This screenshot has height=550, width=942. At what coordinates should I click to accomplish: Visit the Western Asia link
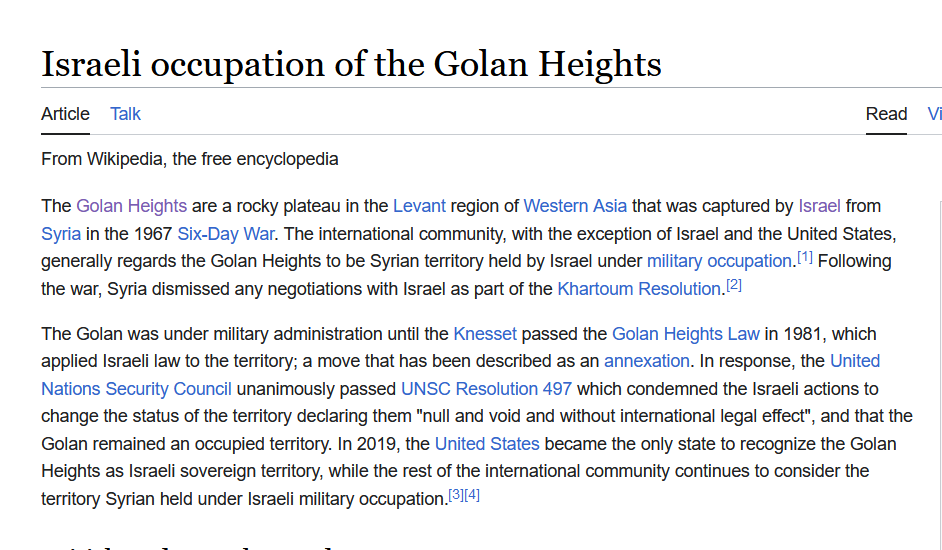click(575, 206)
